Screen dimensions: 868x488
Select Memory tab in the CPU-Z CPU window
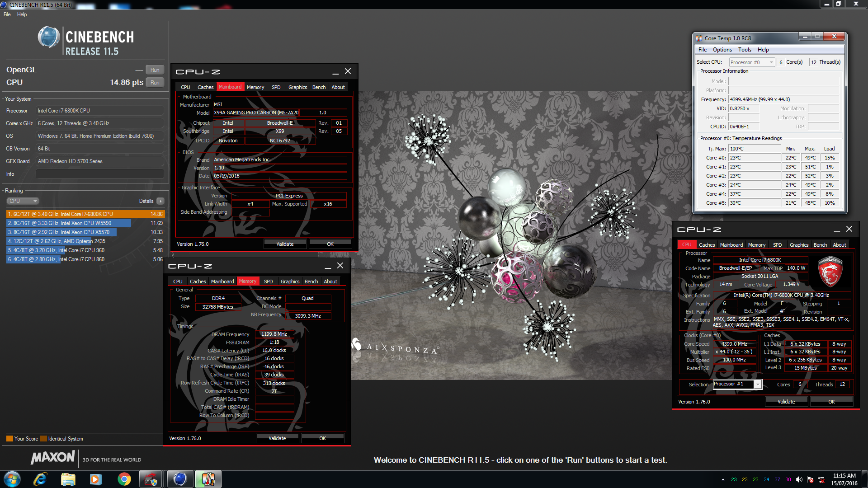[x=756, y=245]
